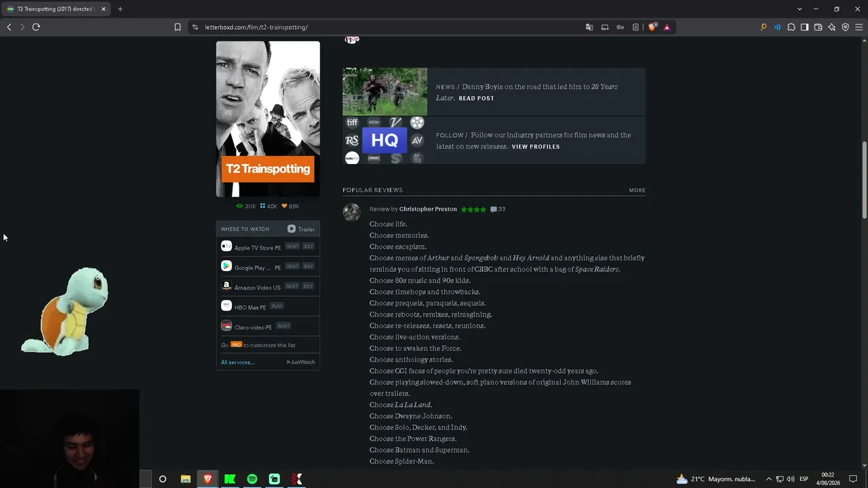Viewport: 868px width, 488px height.
Task: Click Buy for Amazon Video
Action: 309,286
